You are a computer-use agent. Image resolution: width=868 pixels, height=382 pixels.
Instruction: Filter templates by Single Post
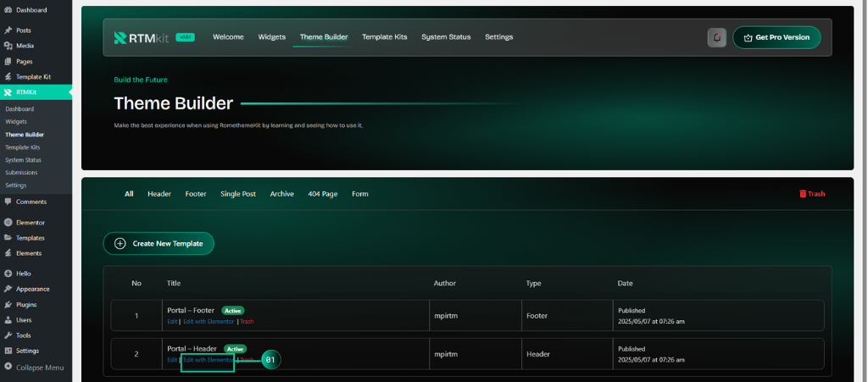[238, 194]
